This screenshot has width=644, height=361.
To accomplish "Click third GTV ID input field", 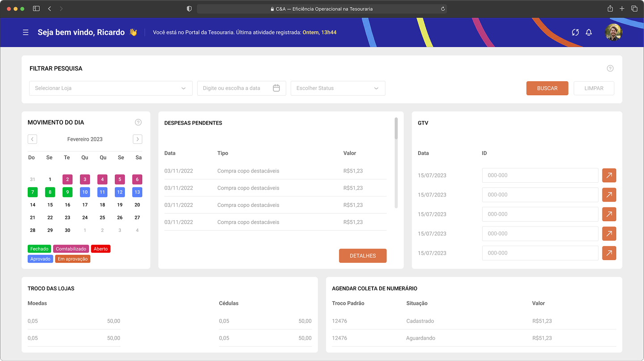I will click(540, 214).
